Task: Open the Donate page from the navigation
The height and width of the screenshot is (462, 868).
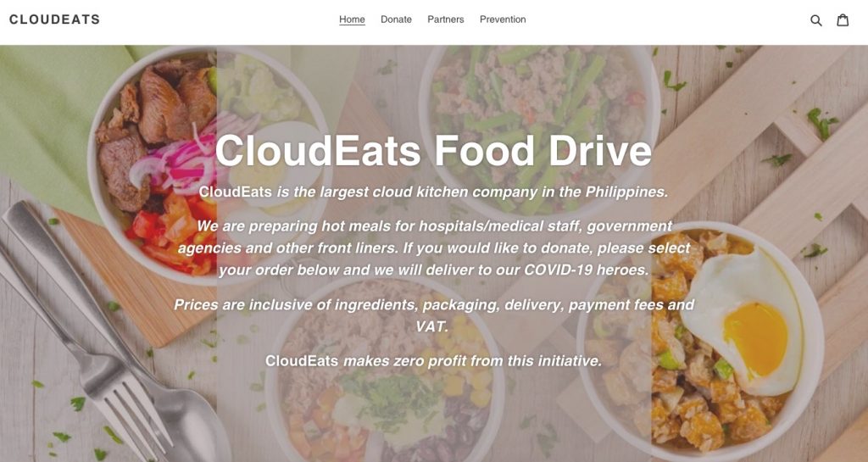Action: [x=397, y=19]
